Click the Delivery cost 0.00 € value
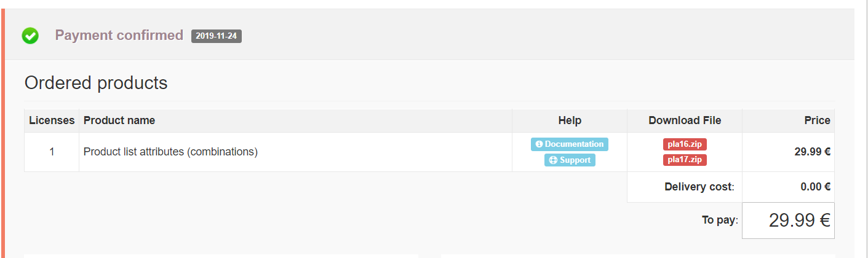Screen dimensions: 868x258 815,187
